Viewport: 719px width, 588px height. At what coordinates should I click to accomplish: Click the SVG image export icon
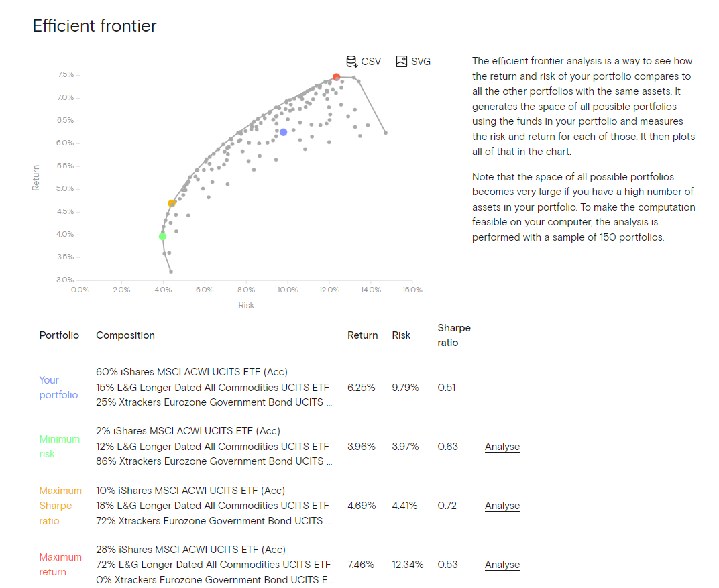(x=402, y=62)
